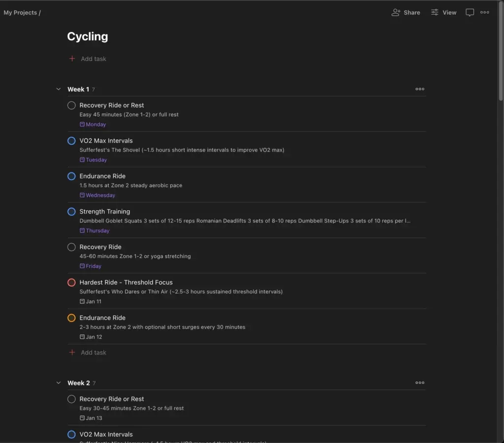Click the Tuesday date tag
This screenshot has width=504, height=443.
point(93,160)
